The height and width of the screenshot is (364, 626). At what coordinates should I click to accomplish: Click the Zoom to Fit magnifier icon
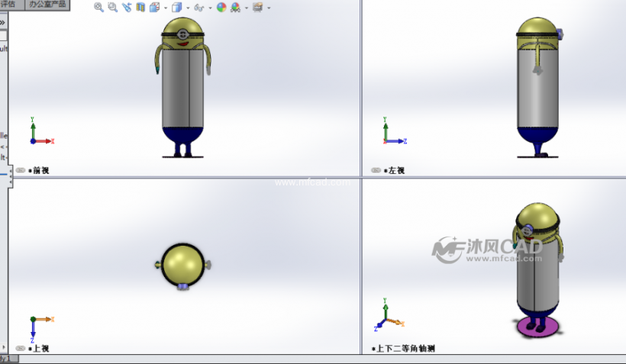pyautogui.click(x=98, y=7)
